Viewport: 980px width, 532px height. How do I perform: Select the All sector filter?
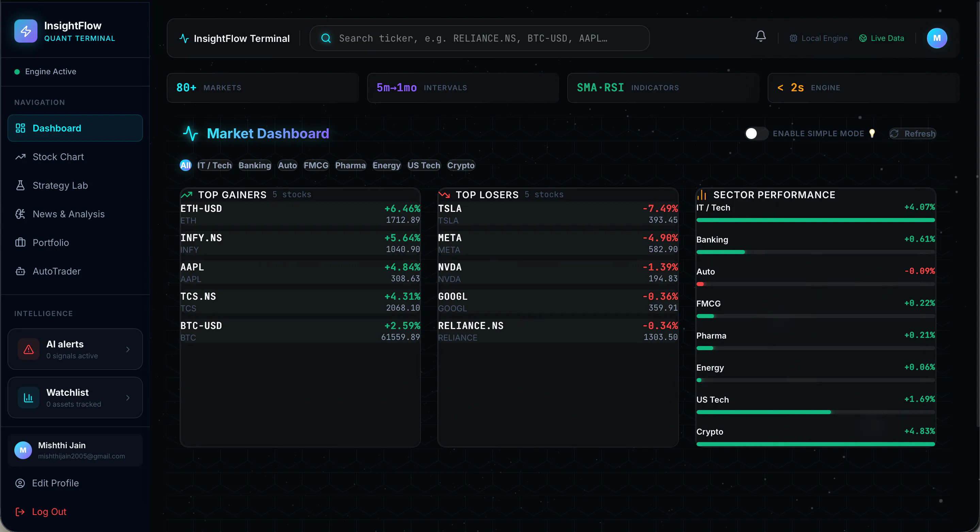click(185, 165)
